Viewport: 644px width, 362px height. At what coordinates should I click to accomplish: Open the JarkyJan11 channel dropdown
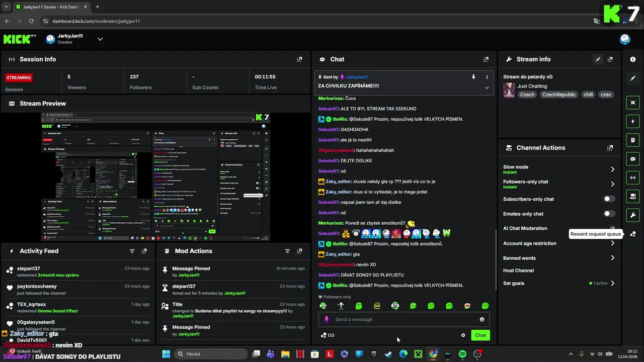click(x=100, y=39)
